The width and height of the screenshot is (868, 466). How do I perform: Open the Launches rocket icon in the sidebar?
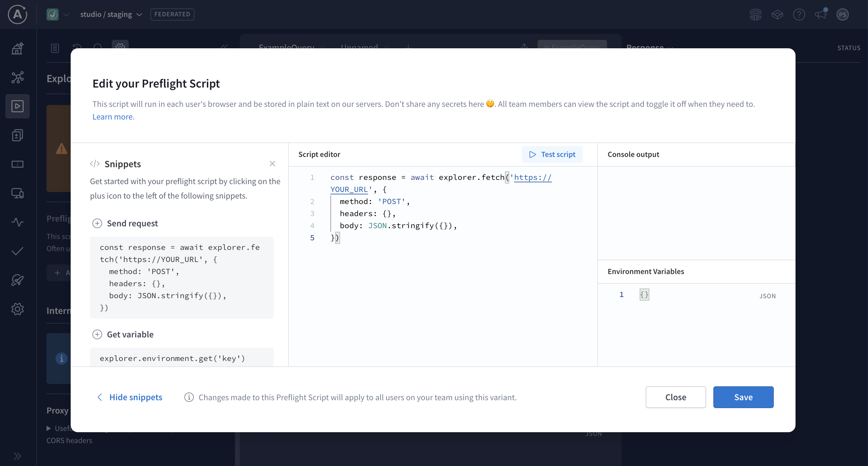tap(18, 280)
